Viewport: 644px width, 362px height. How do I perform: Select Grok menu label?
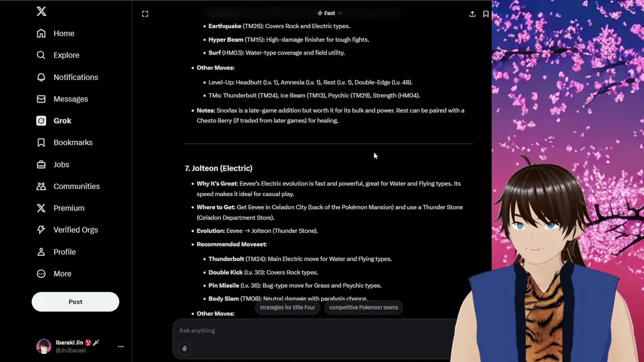(x=62, y=121)
